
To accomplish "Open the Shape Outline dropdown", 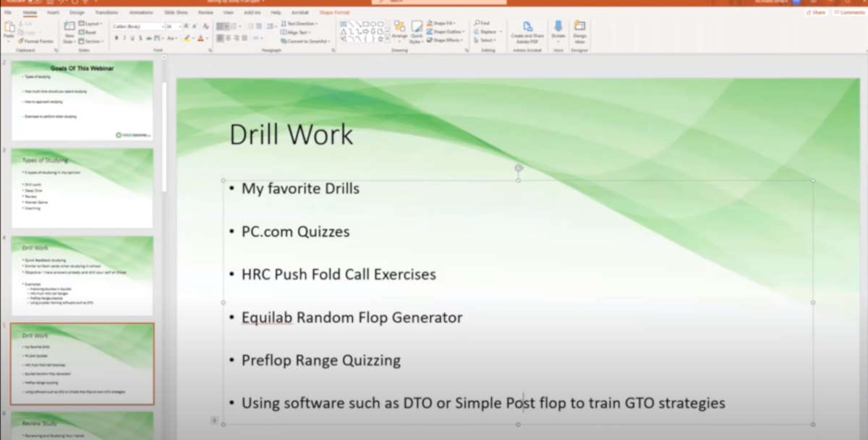I will tap(446, 32).
